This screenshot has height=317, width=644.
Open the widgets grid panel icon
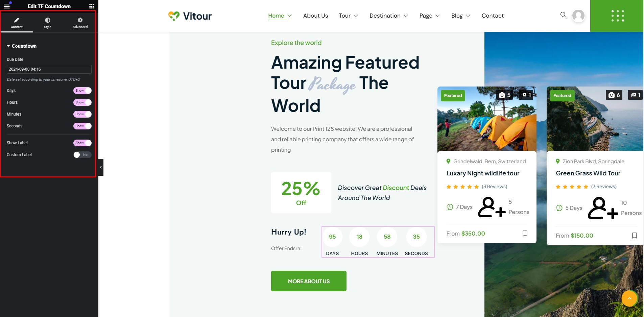[92, 6]
